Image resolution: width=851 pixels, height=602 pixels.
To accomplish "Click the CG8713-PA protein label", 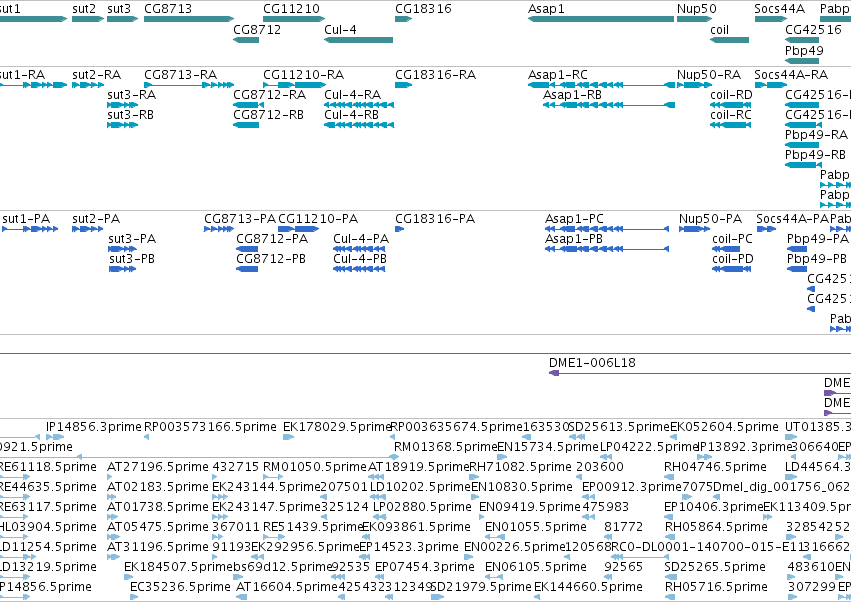I will 240,219.
